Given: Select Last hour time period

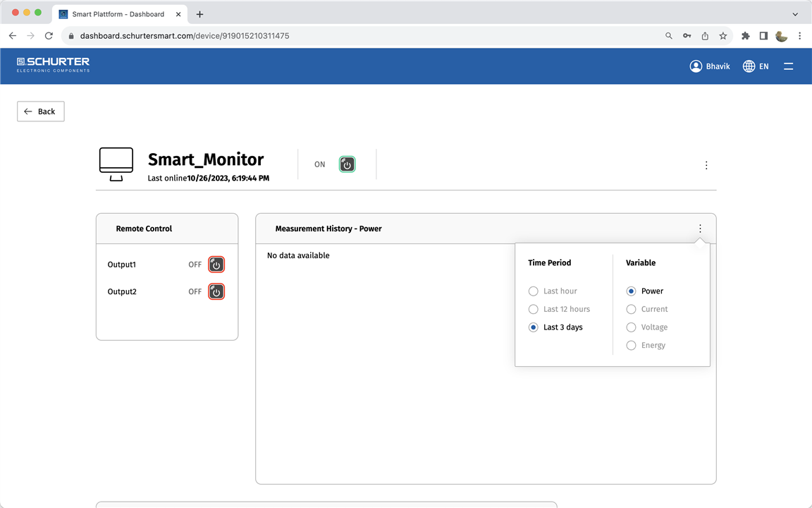Looking at the screenshot, I should pos(533,291).
